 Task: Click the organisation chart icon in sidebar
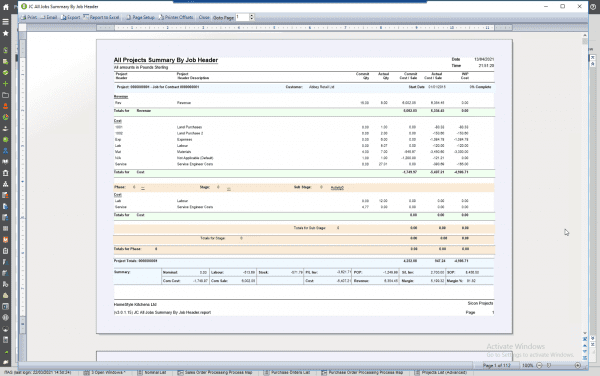5,184
